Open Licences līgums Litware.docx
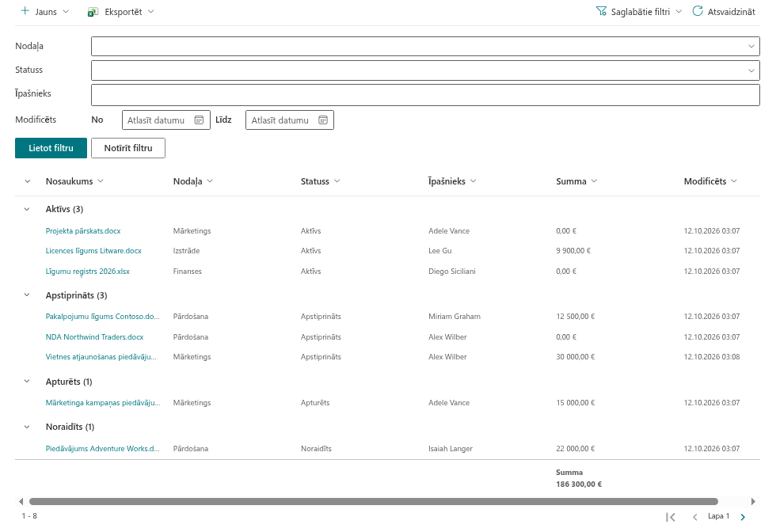 93,251
